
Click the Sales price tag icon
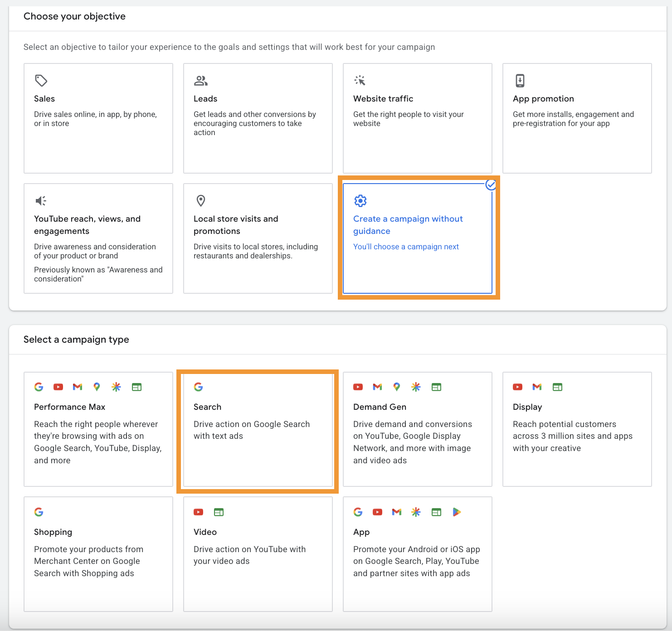41,81
